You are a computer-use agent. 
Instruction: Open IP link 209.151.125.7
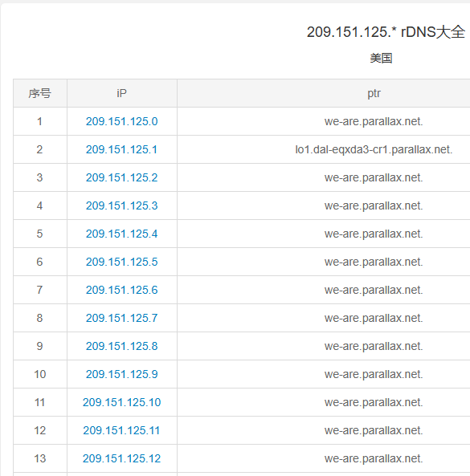pyautogui.click(x=122, y=318)
